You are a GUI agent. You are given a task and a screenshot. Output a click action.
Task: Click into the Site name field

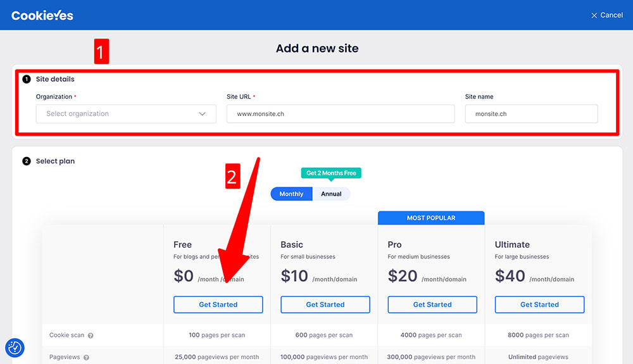tap(531, 114)
